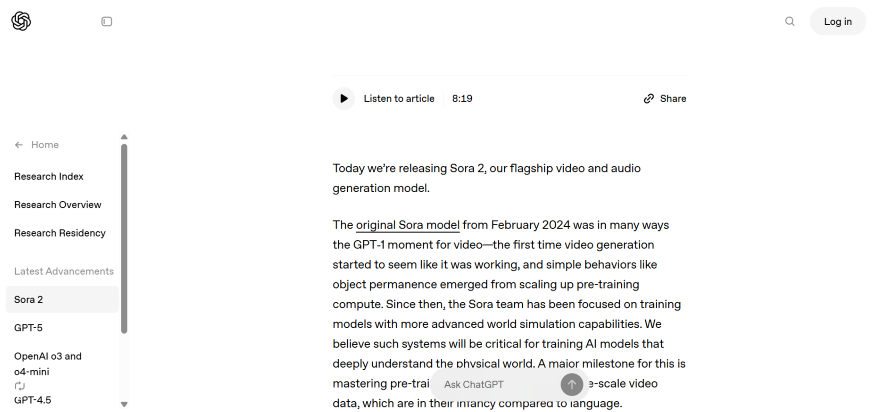This screenshot has width=880, height=412.
Task: Click the small loop icon under o4-mini
Action: click(x=20, y=386)
